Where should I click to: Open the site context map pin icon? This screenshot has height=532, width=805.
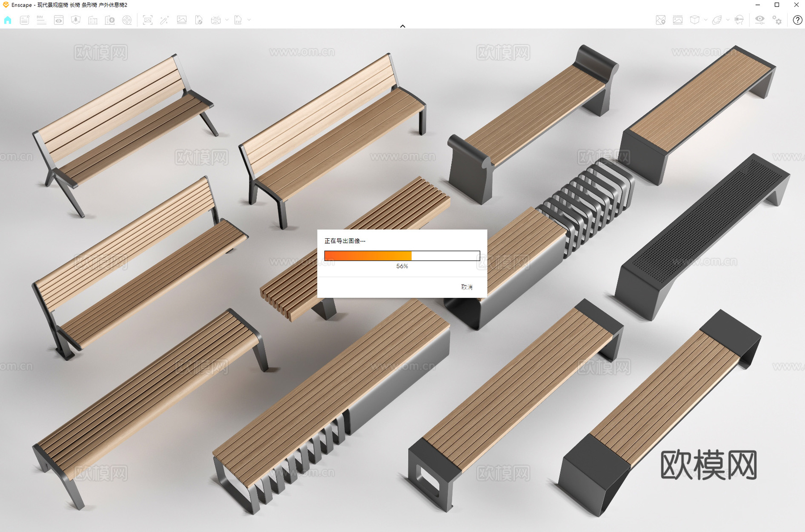pos(661,20)
